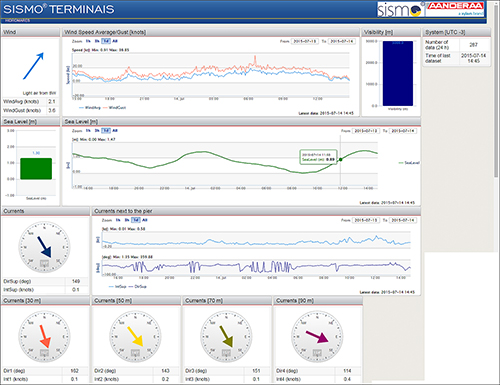Set Wind Speed chart zoom to 3h
The image size is (500, 385).
(97, 41)
